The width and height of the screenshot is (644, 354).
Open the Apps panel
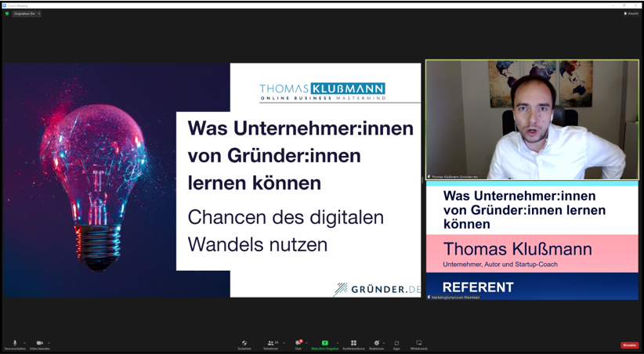click(x=396, y=345)
